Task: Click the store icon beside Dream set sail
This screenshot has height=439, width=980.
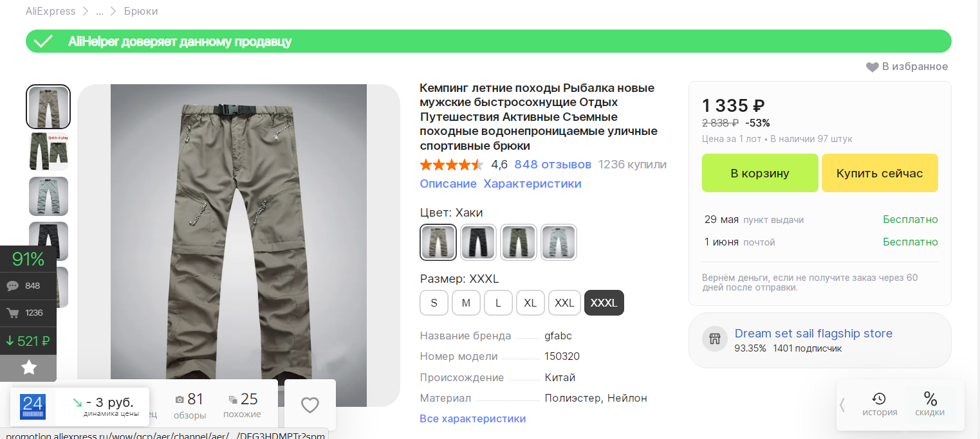Action: (x=714, y=340)
